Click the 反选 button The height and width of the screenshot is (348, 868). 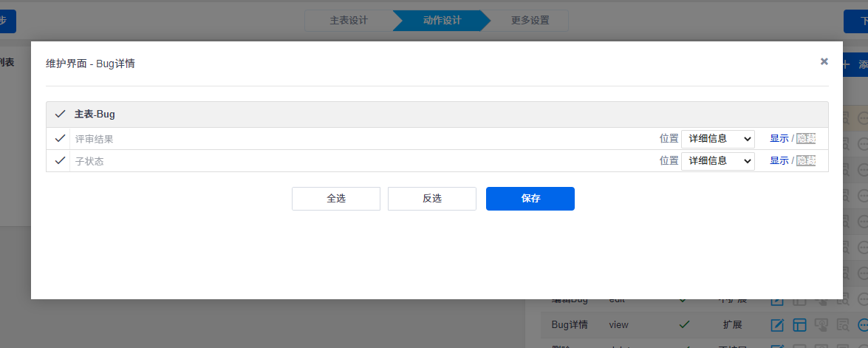(x=432, y=199)
